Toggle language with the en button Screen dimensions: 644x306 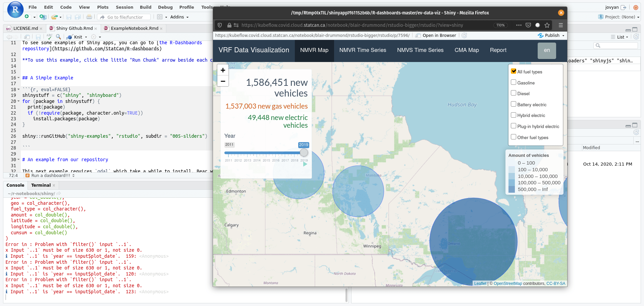point(547,51)
